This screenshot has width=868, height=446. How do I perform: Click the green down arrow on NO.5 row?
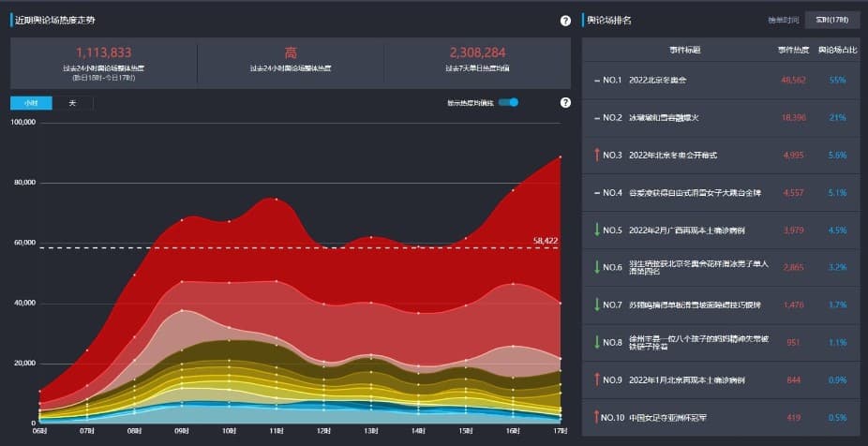(x=597, y=230)
